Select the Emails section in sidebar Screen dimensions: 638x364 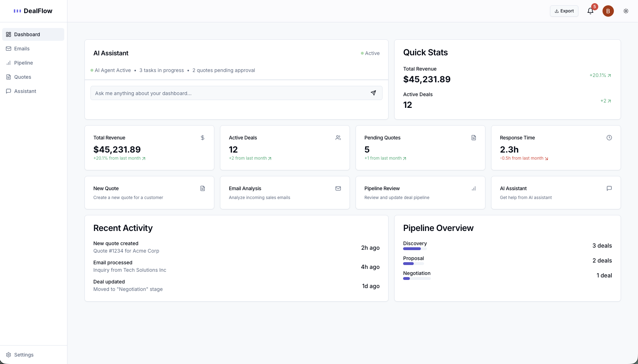(x=22, y=49)
